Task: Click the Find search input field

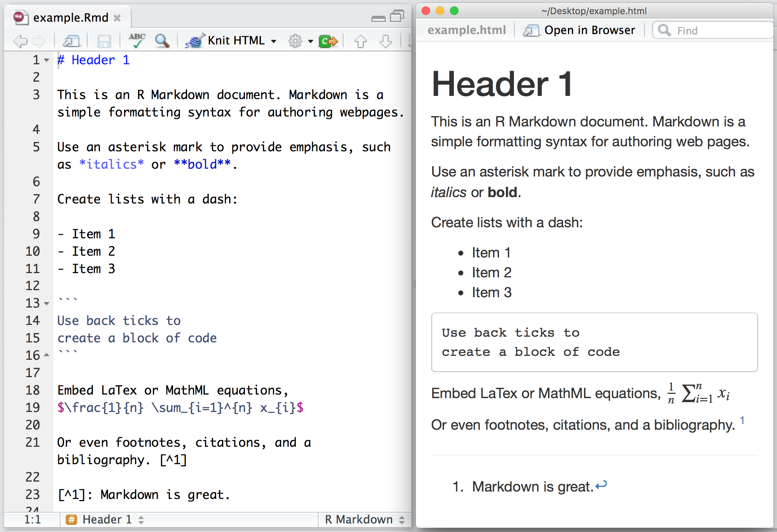Action: point(712,30)
